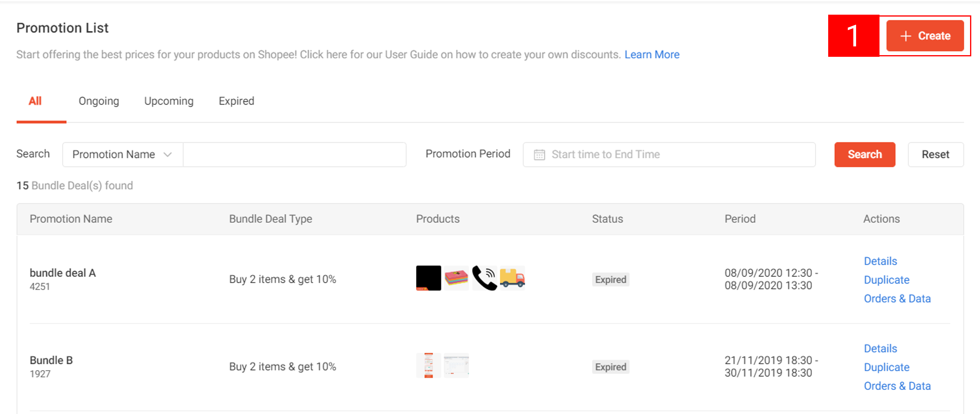
Task: Open the Create promotion button
Action: point(925,36)
